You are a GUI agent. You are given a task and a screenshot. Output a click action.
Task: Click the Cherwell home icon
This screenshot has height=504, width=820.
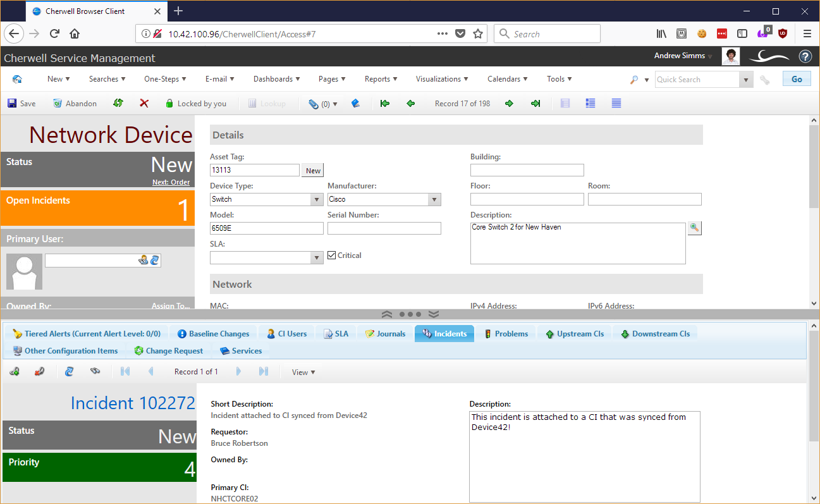pos(17,79)
